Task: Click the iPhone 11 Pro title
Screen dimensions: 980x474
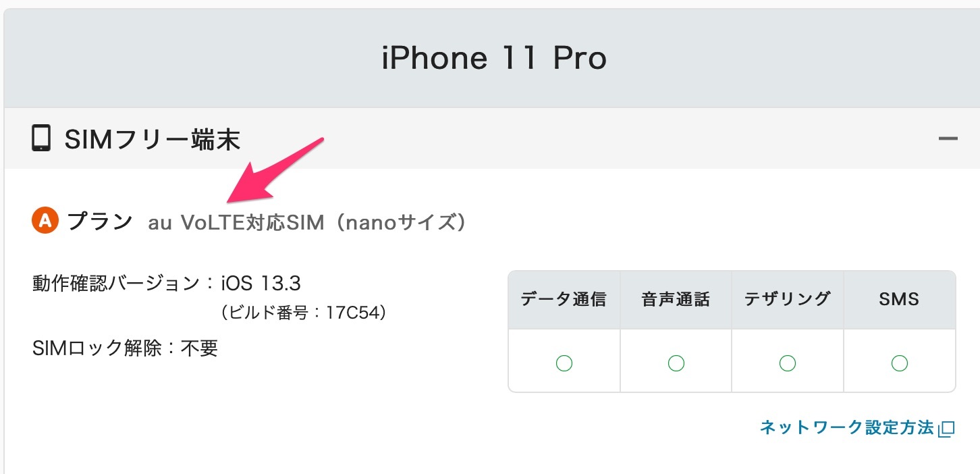Action: 493,58
